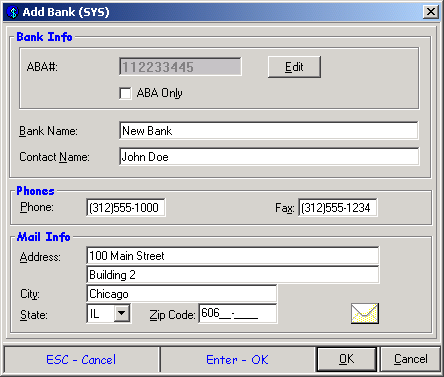Focus the Bank Name input field
The height and width of the screenshot is (377, 444).
269,131
